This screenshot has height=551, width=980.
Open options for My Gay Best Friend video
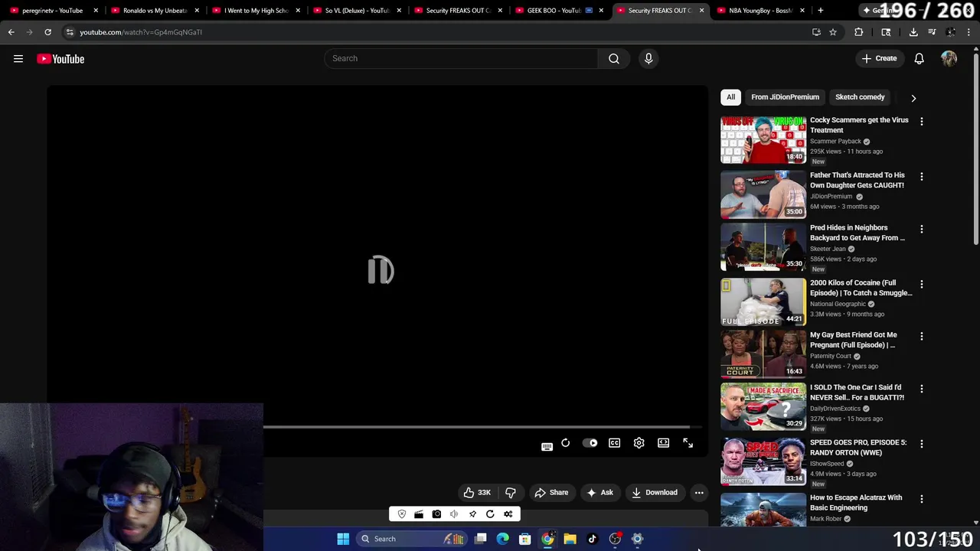(922, 336)
